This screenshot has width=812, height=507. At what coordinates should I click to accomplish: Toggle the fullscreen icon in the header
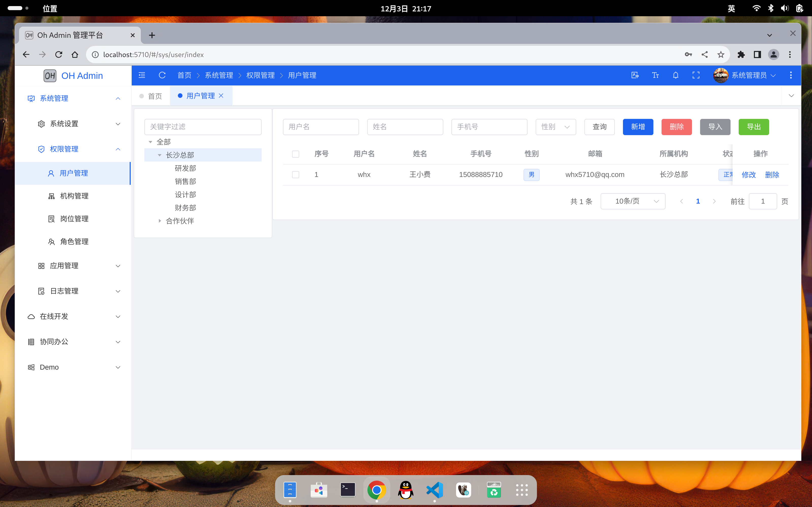(696, 75)
